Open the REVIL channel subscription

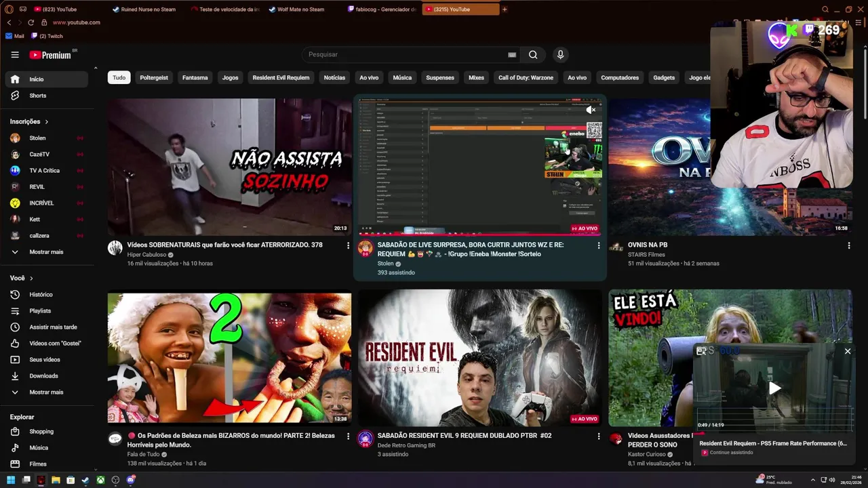pyautogui.click(x=46, y=187)
